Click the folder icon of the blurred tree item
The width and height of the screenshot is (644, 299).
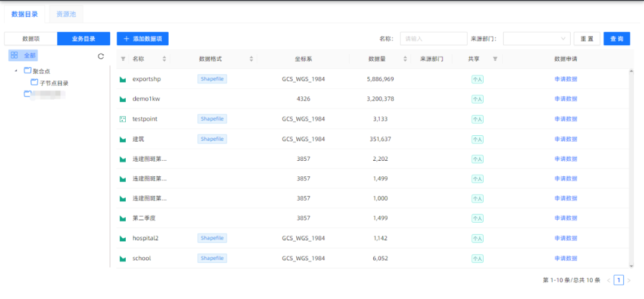point(27,94)
